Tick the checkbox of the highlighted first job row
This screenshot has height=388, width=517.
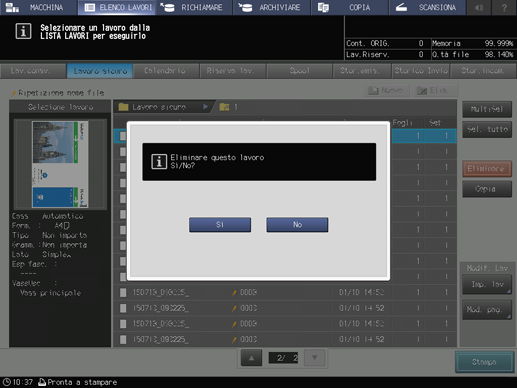(x=123, y=136)
